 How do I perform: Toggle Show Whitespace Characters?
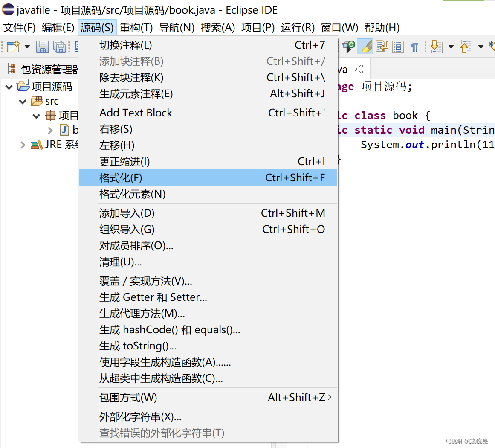click(x=415, y=46)
